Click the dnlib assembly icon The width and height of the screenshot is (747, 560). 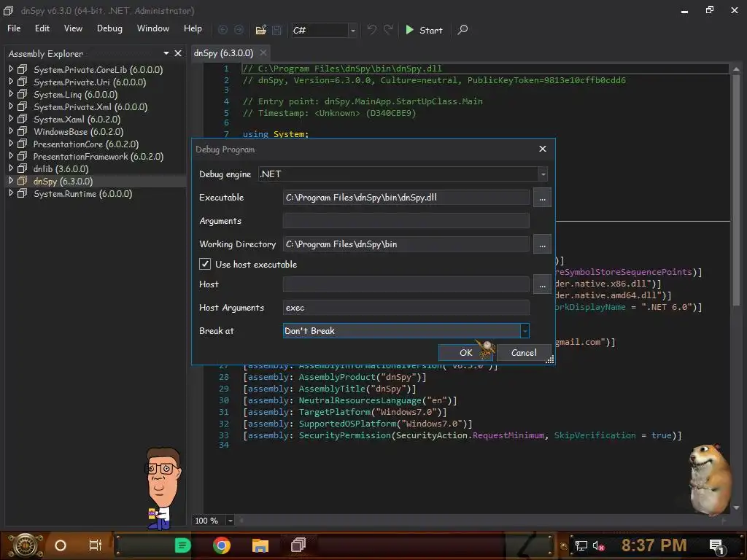[x=23, y=168]
